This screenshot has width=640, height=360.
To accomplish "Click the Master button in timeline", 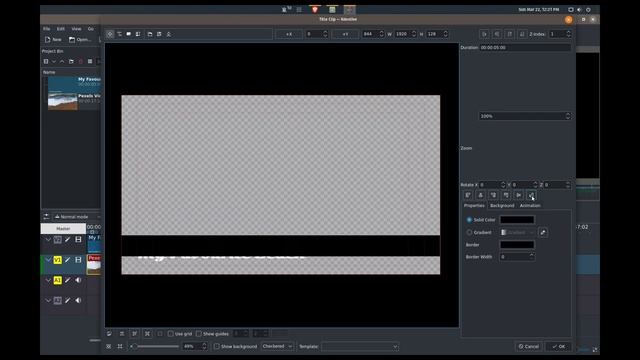I will pyautogui.click(x=63, y=229).
